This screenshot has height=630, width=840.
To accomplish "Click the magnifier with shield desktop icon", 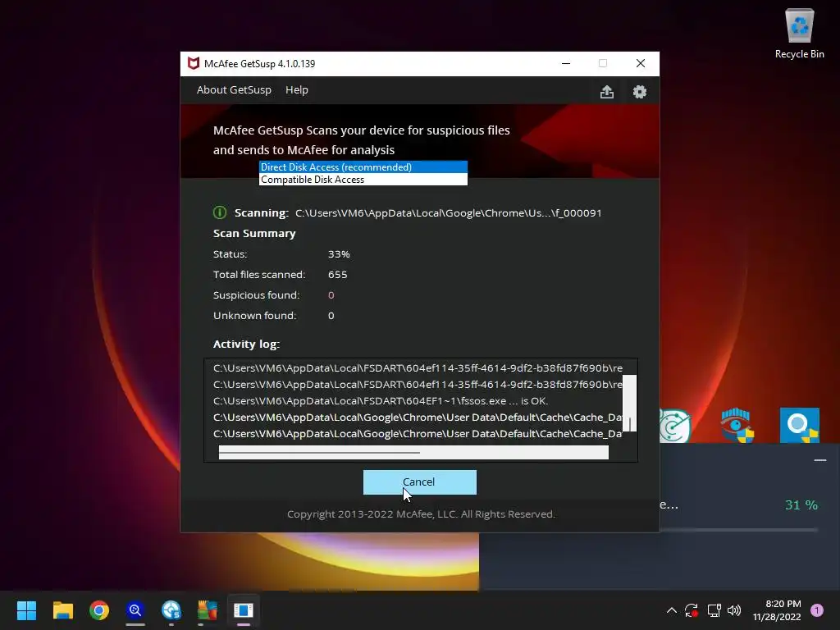I will coord(799,426).
